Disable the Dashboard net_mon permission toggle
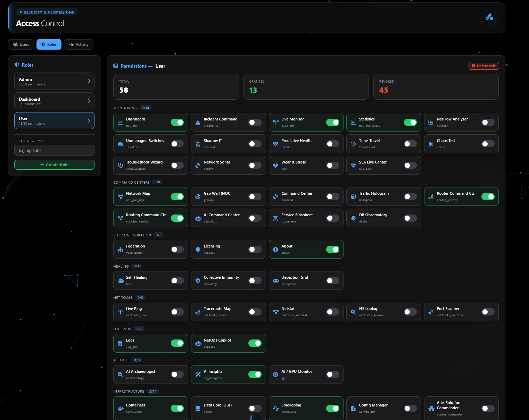Image resolution: width=529 pixels, height=420 pixels. pyautogui.click(x=177, y=123)
